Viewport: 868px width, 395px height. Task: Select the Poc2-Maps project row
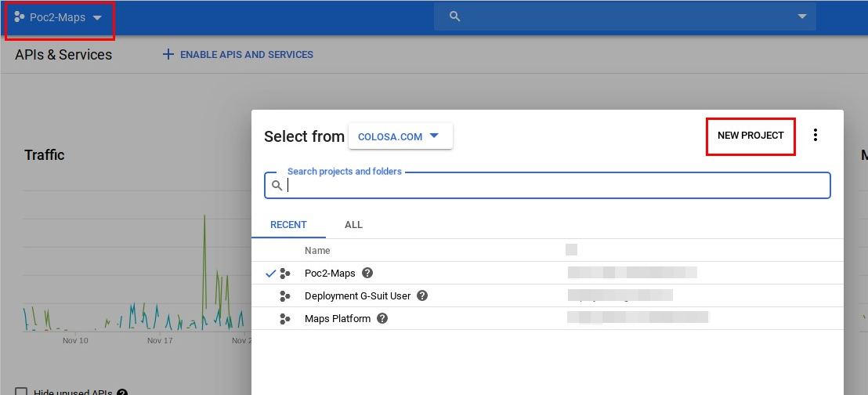click(x=330, y=274)
